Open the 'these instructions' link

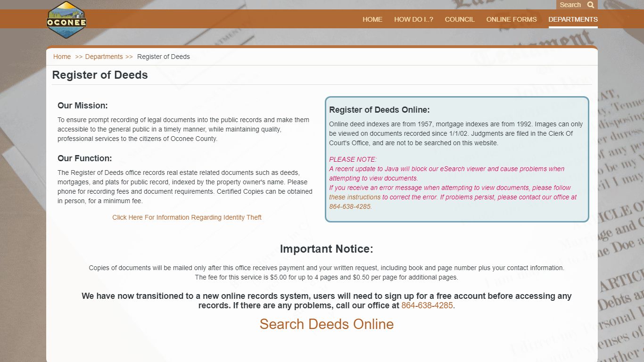pos(355,197)
